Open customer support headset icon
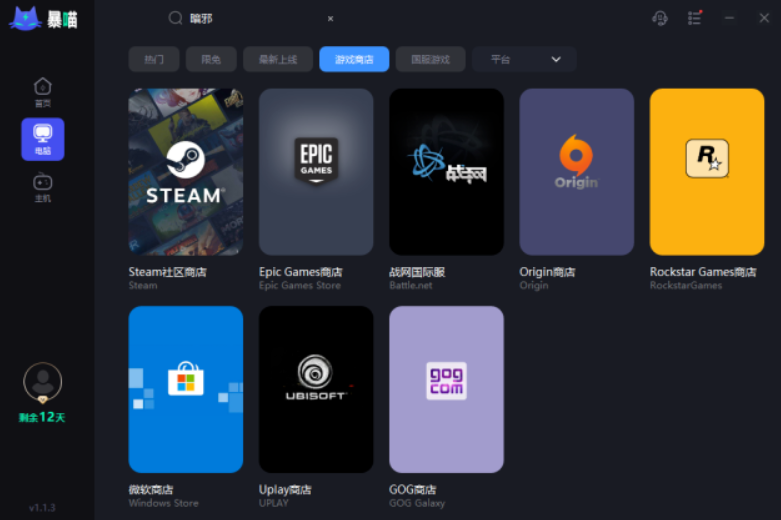This screenshot has height=520, width=781. [x=660, y=18]
